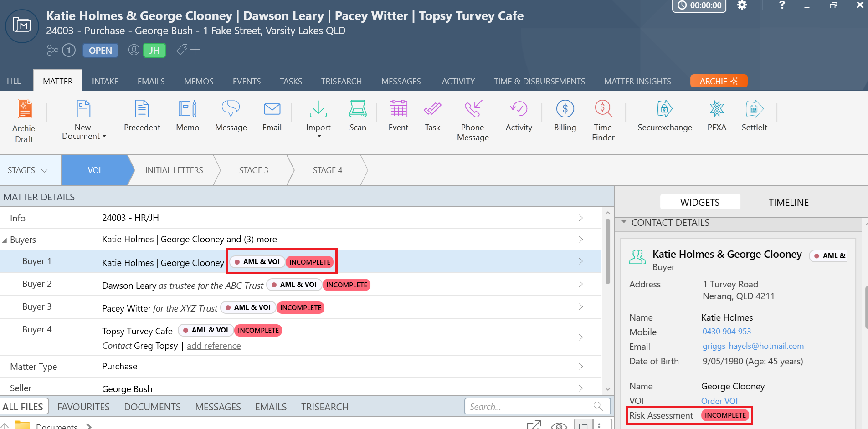This screenshot has height=429, width=868.
Task: Click the settings gear in the title bar
Action: coord(742,5)
